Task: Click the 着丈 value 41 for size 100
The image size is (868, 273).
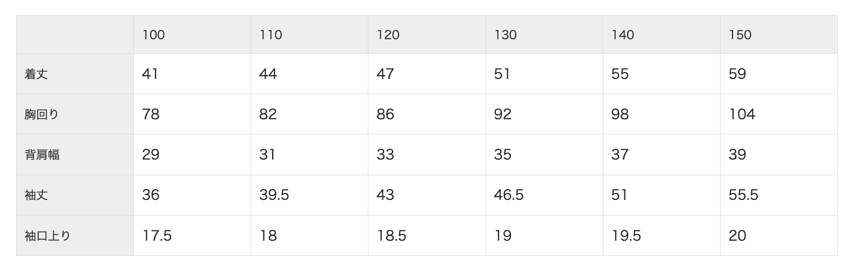Action: point(150,74)
